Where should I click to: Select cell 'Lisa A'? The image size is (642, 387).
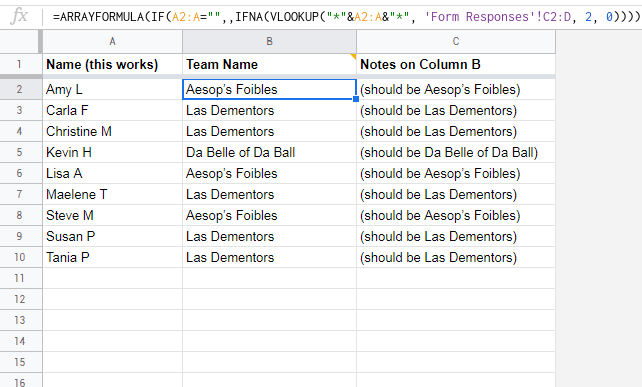(112, 173)
